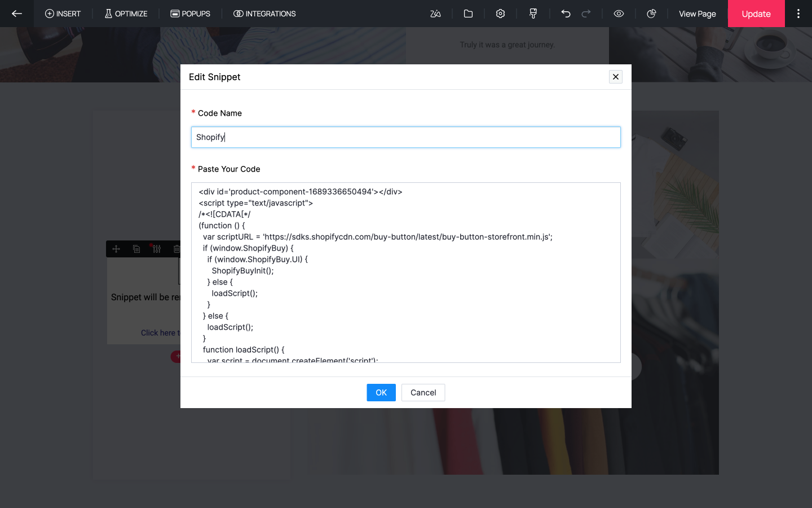Undo the last change
The image size is (812, 508).
coord(566,14)
